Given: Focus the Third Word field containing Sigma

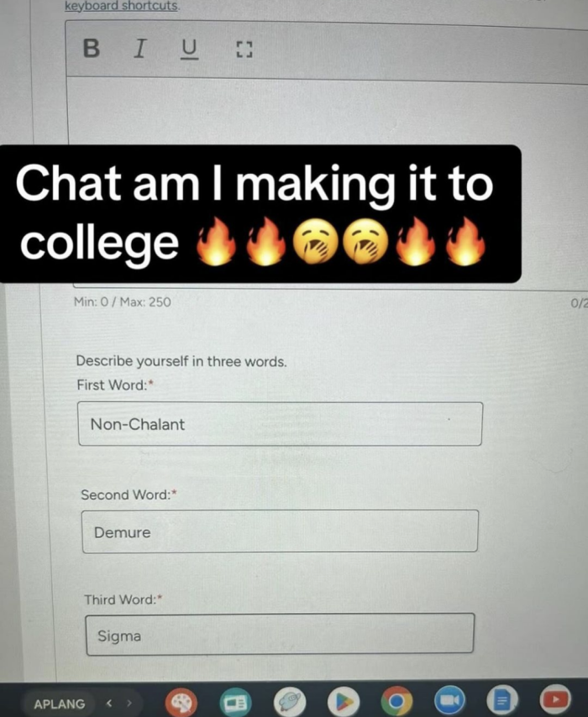Looking at the screenshot, I should tap(280, 635).
